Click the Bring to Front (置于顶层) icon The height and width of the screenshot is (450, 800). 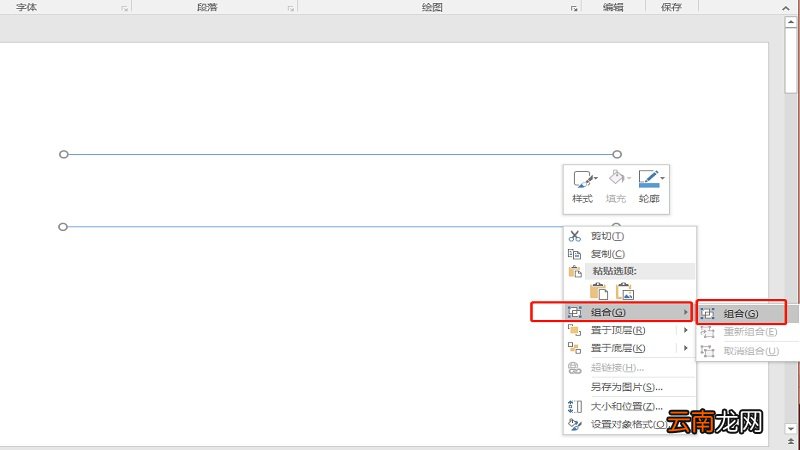pos(574,331)
